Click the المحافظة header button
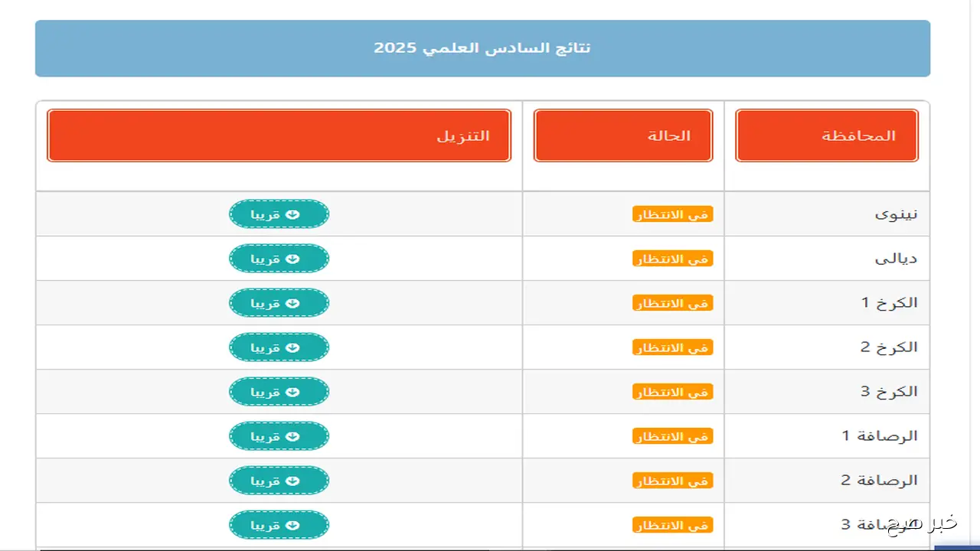 (x=827, y=135)
